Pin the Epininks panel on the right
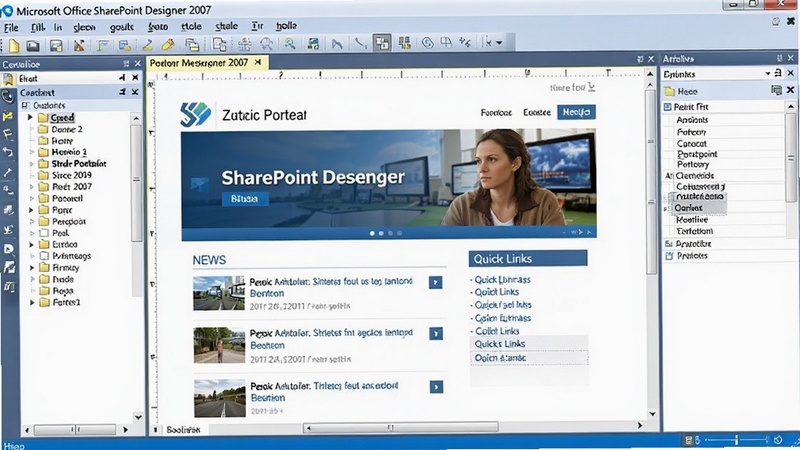800x450 pixels. pos(778,73)
